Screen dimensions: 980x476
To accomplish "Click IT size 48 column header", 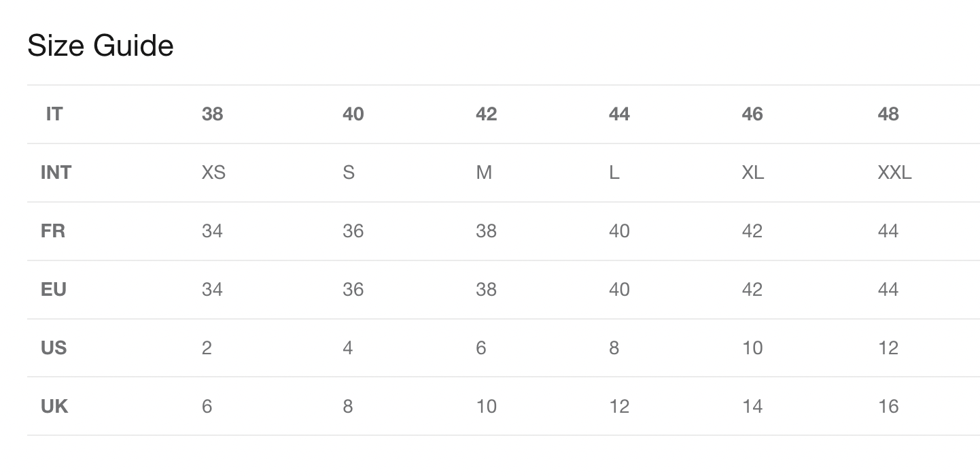I will [888, 114].
